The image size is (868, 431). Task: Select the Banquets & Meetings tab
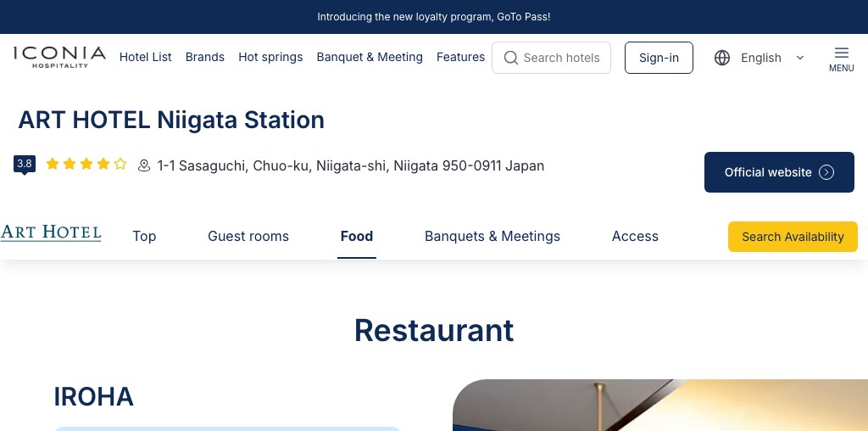click(492, 236)
